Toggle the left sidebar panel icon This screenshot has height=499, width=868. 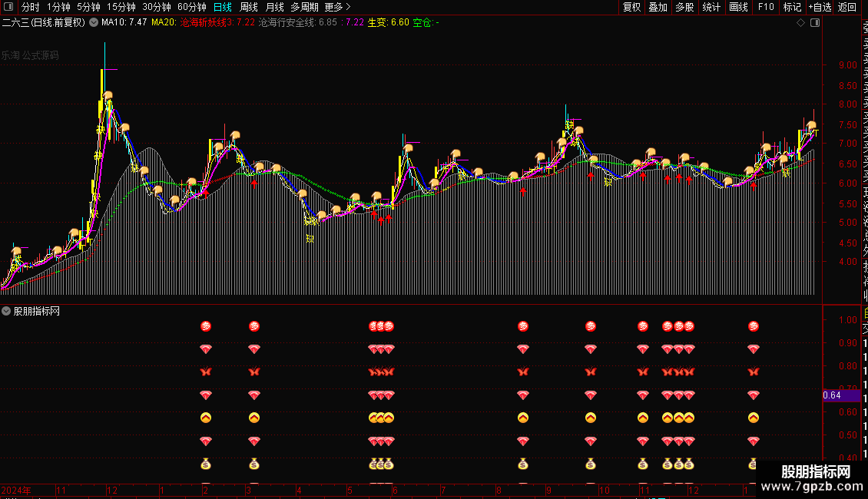[8, 7]
